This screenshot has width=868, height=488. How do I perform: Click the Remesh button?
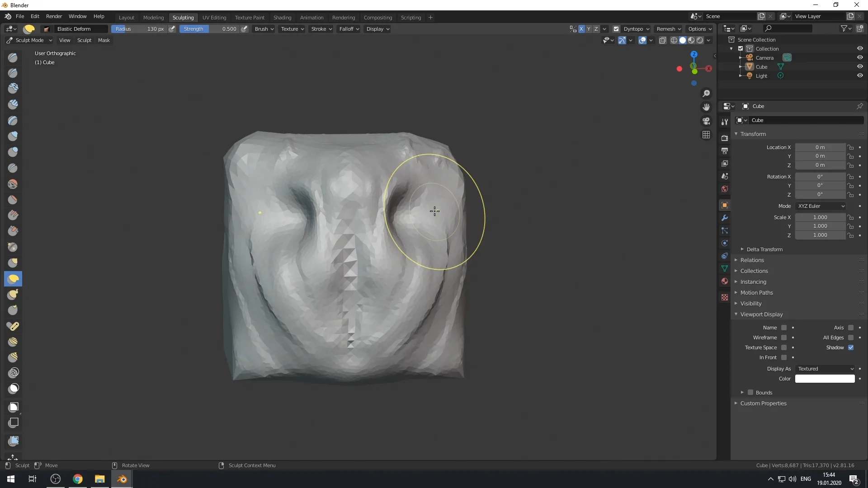pos(666,28)
